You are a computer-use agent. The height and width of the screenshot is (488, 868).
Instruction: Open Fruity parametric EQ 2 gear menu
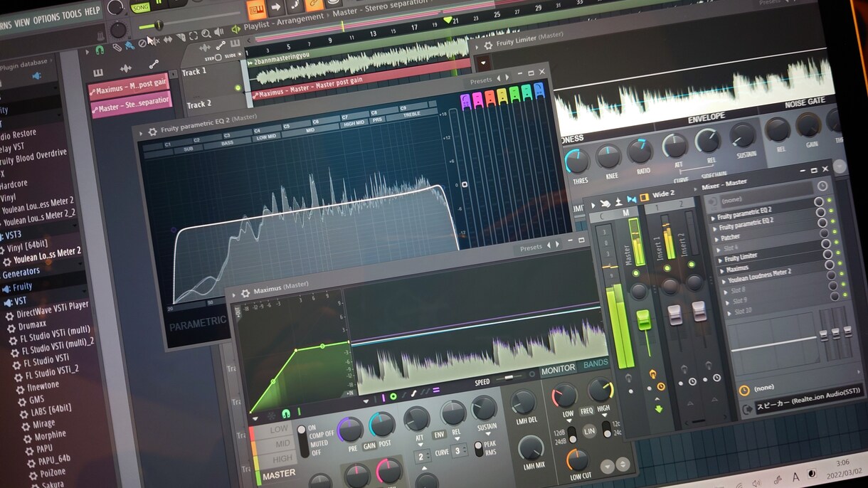(x=152, y=132)
